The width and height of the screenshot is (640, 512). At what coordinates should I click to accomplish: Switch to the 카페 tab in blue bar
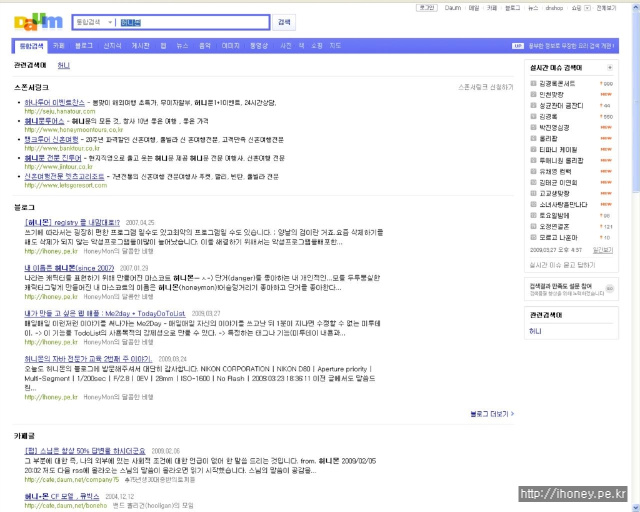[x=59, y=46]
